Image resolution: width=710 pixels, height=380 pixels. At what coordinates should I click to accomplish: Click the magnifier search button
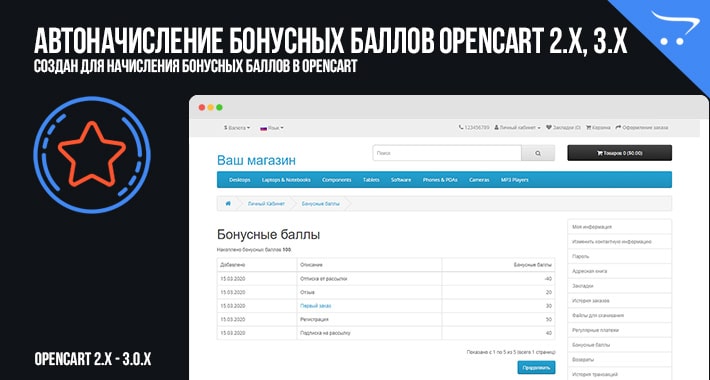(x=538, y=153)
